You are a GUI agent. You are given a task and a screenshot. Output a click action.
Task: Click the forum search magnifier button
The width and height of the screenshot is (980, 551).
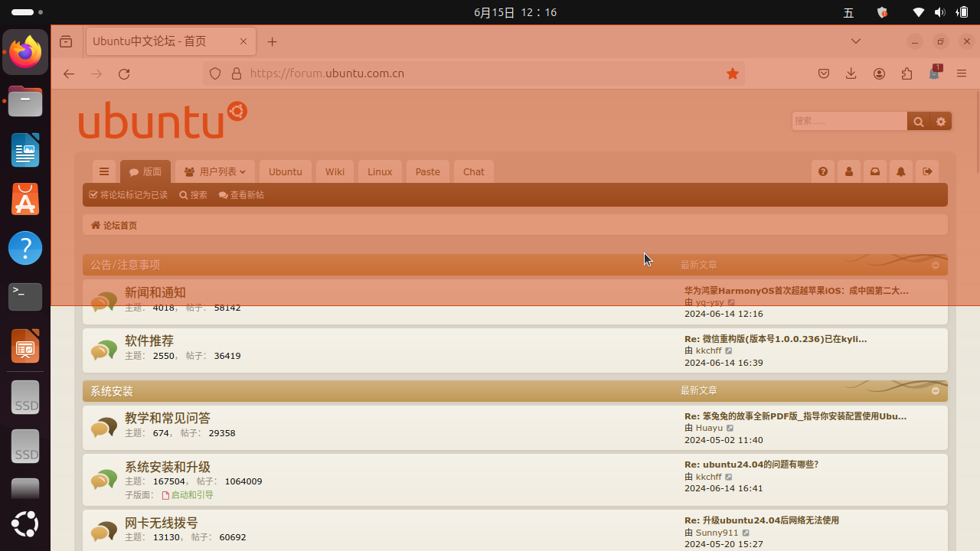(x=918, y=121)
